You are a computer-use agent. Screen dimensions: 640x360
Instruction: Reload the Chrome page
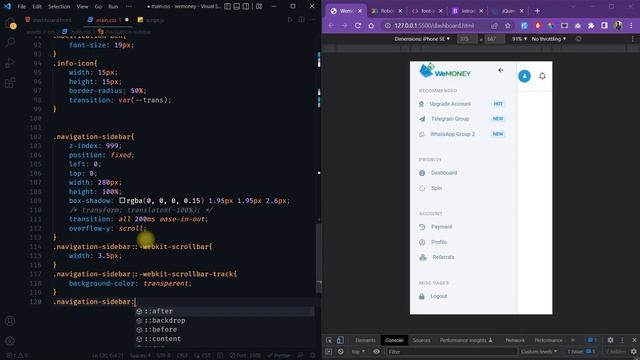(x=358, y=25)
